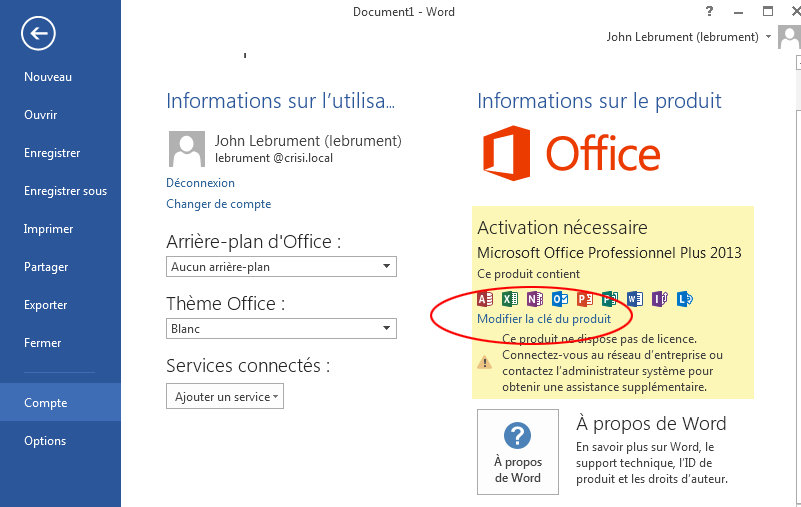Click the lebrument @crisi.local email text
The image size is (801, 507).
click(274, 158)
